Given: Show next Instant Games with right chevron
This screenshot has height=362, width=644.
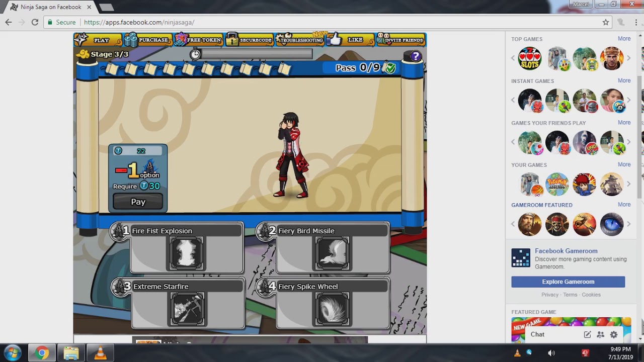Looking at the screenshot, I should click(x=628, y=100).
